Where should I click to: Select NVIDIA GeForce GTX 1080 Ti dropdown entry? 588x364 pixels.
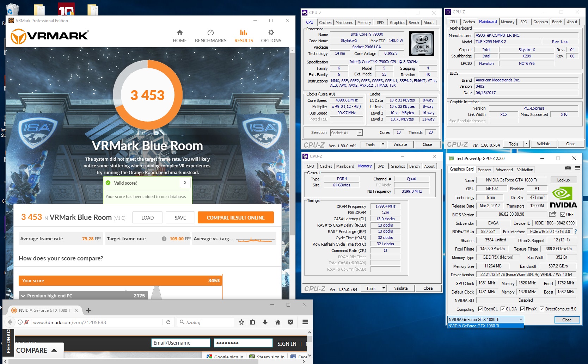pyautogui.click(x=485, y=326)
